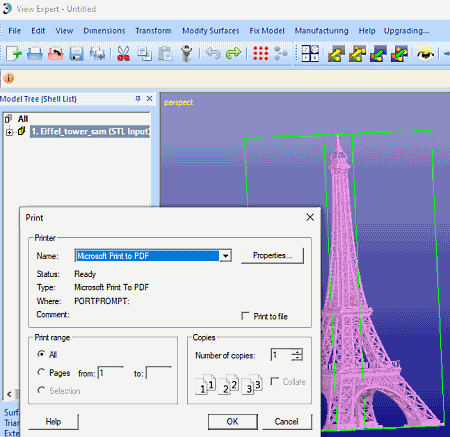Screen dimensions: 450x437
Task: Click the red dots grid icon
Action: point(260,53)
